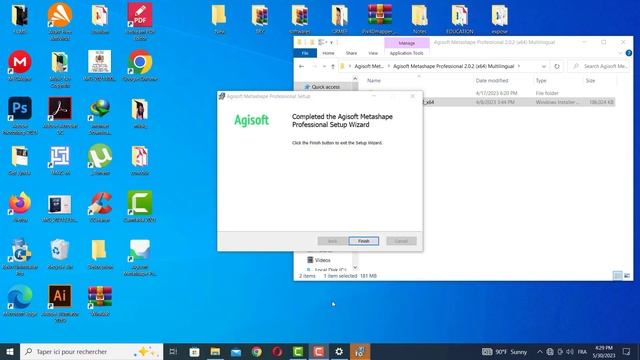Click the 'Taper ici pour rechercher' search box
The width and height of the screenshot is (640, 360).
tap(91, 351)
